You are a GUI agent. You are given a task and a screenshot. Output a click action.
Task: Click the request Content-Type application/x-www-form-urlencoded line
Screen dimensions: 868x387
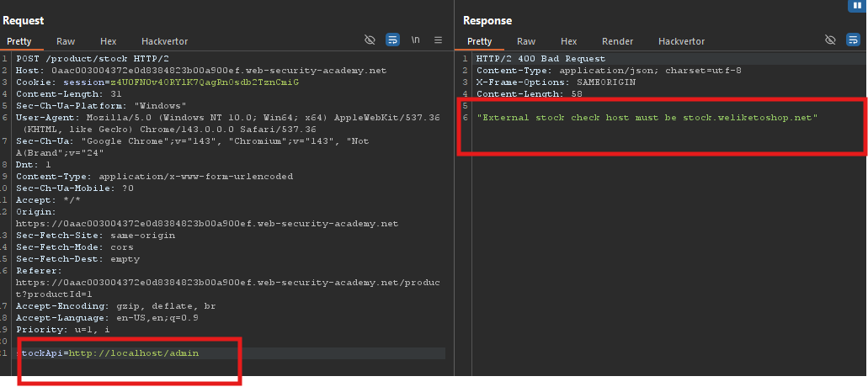coord(154,177)
